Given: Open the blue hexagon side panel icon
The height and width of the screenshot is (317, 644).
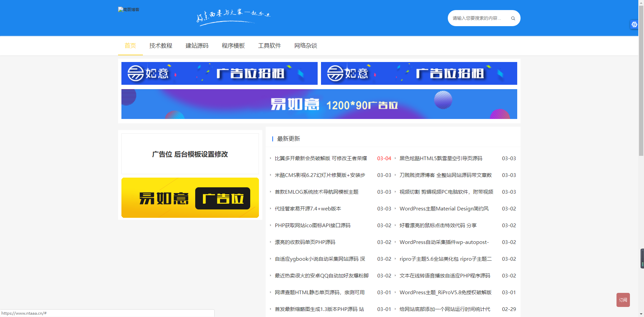Looking at the screenshot, I should click(634, 24).
